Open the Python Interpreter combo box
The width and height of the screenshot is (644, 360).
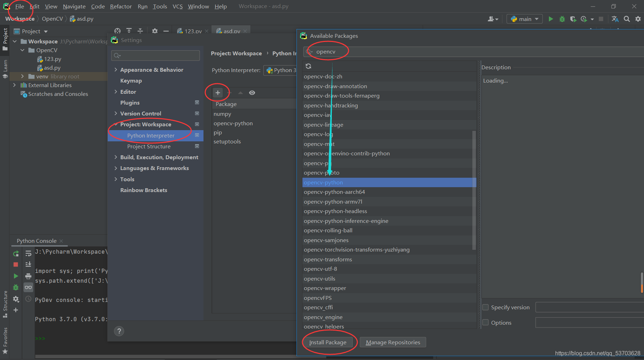tap(280, 70)
